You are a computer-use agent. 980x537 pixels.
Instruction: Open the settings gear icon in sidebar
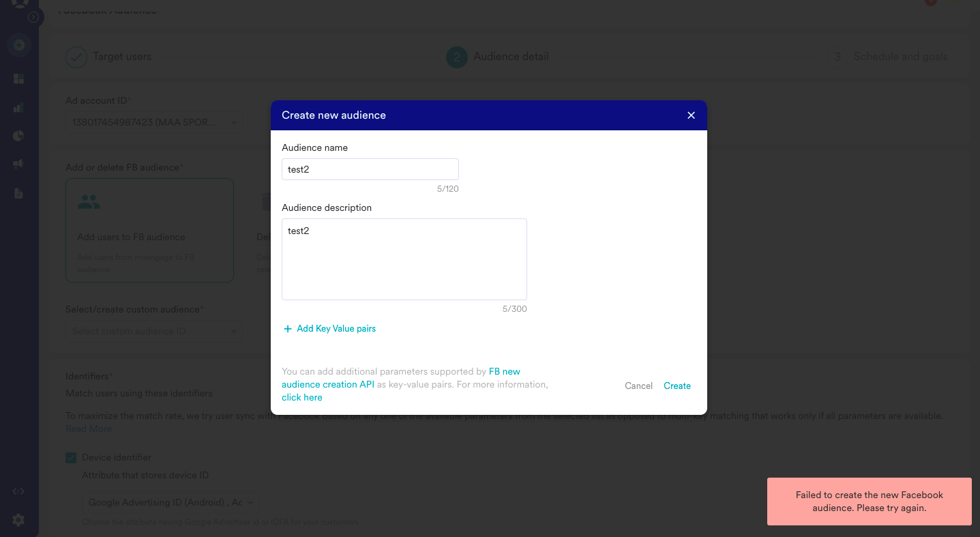[x=19, y=520]
